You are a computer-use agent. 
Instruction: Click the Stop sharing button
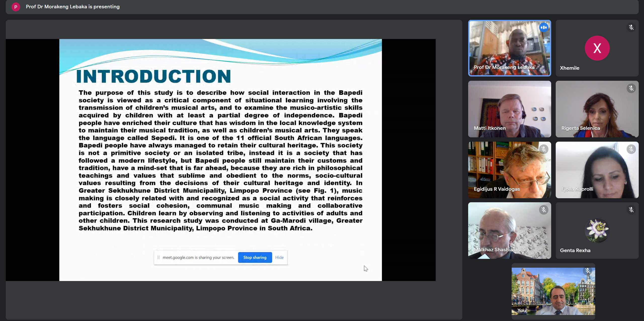255,257
